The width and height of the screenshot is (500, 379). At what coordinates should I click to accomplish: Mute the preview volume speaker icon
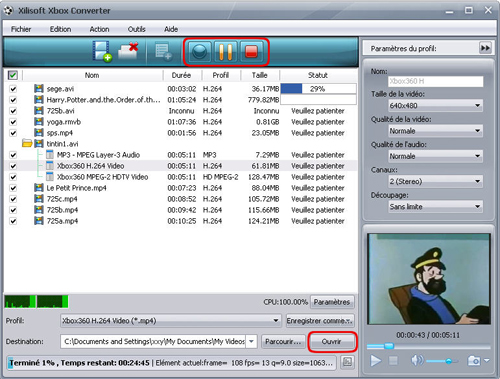(417, 360)
